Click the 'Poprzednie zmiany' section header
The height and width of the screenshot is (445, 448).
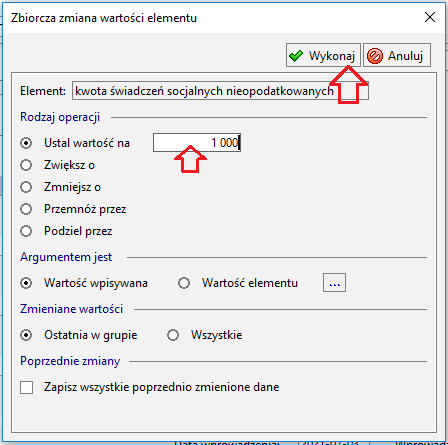[x=70, y=361]
